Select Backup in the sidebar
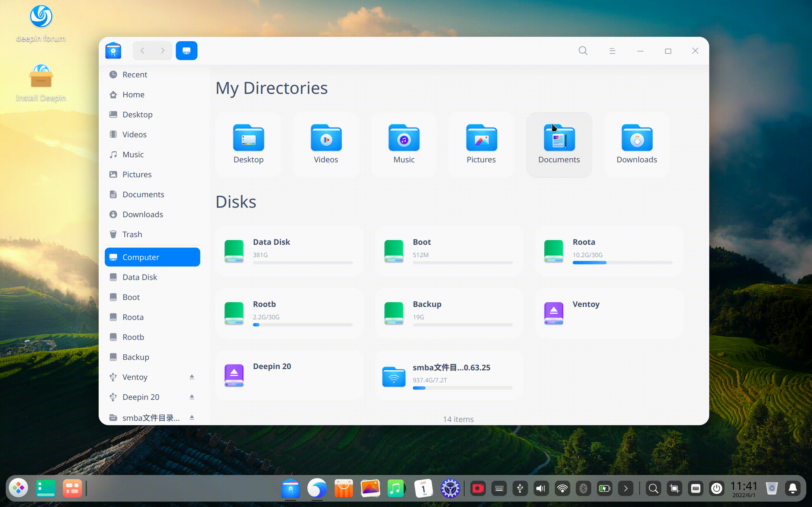Viewport: 812px width, 507px height. pyautogui.click(x=152, y=357)
